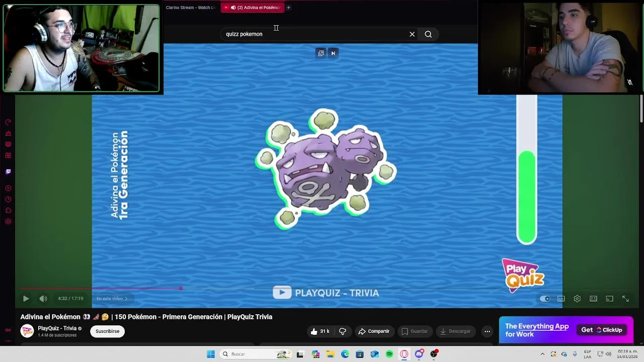Viewport: 644px width, 362px height.
Task: Open a new browser tab
Action: tap(288, 8)
